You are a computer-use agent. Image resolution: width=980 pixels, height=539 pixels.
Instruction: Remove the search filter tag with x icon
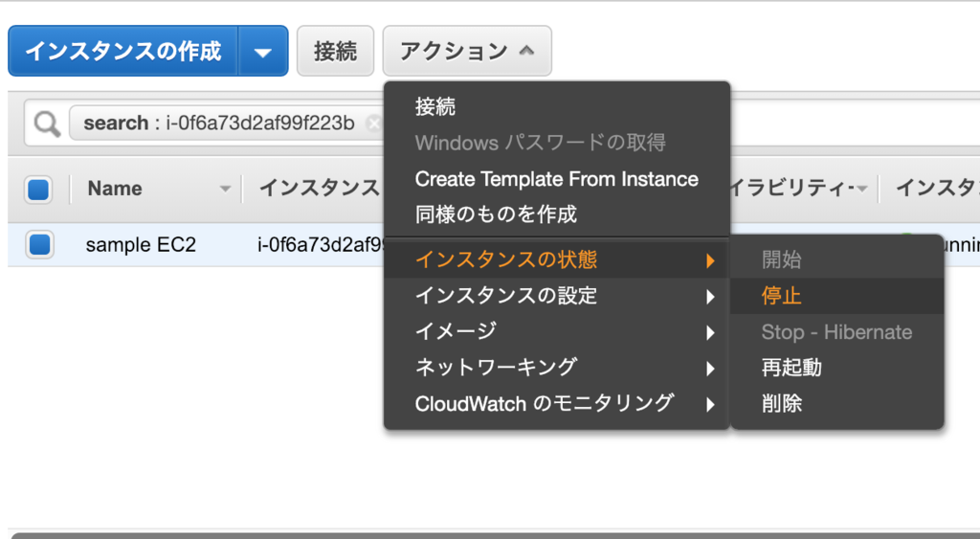[374, 124]
